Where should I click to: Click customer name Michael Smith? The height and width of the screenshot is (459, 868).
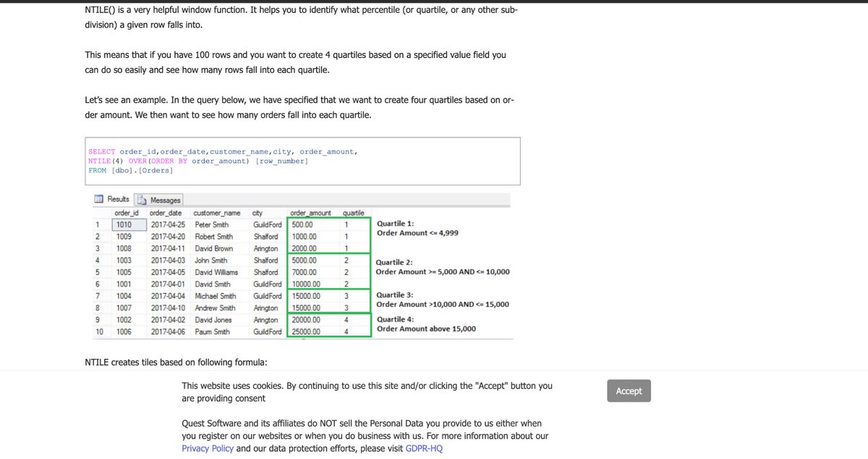coord(216,296)
